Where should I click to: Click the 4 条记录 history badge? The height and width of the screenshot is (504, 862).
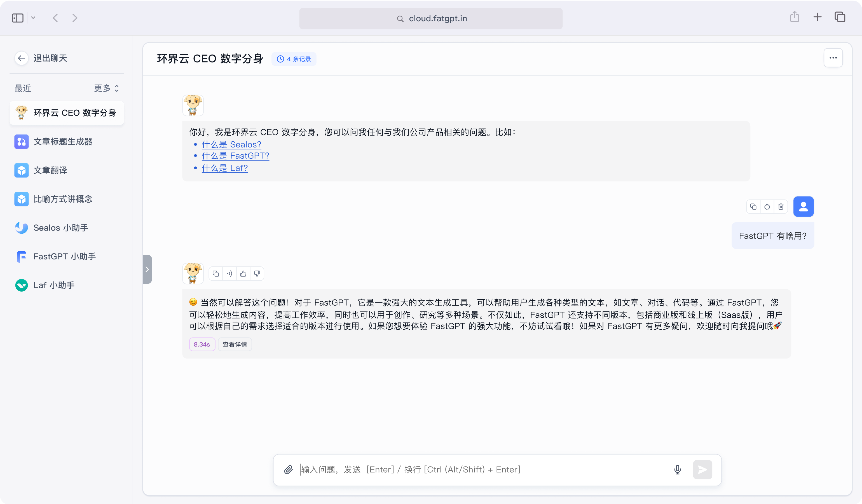[294, 59]
